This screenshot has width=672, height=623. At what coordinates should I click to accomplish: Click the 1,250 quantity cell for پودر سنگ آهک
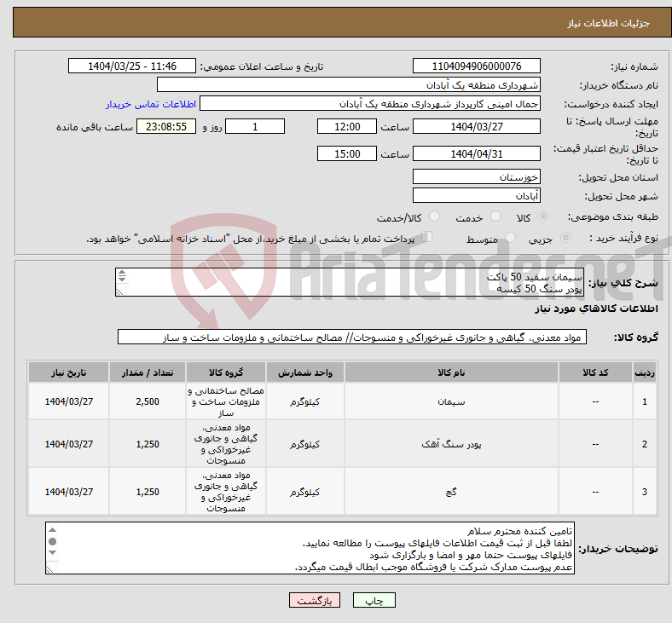coord(148,444)
